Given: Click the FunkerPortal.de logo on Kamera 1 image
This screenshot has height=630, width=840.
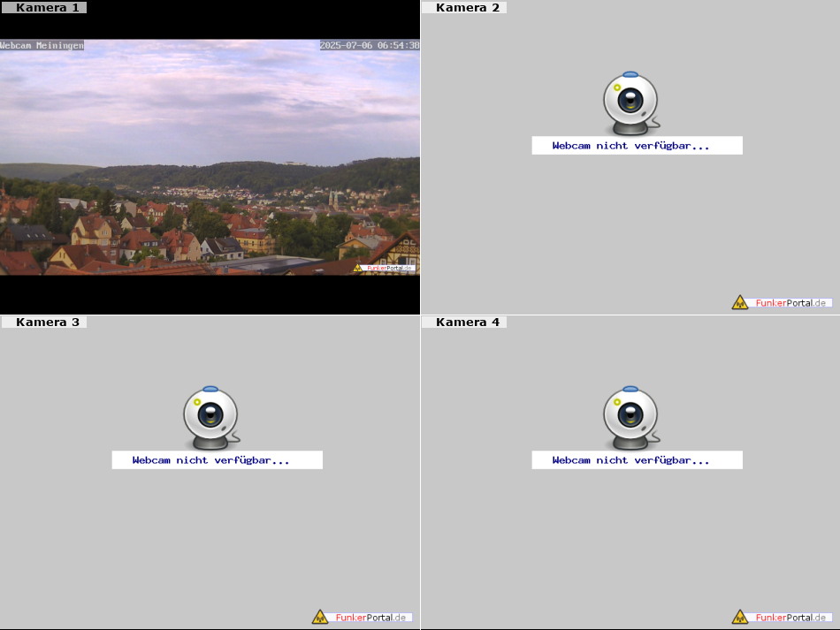Looking at the screenshot, I should [384, 268].
